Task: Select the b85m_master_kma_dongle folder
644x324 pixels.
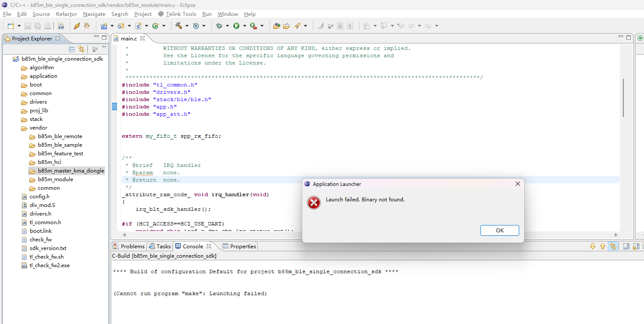Action: 67,171
